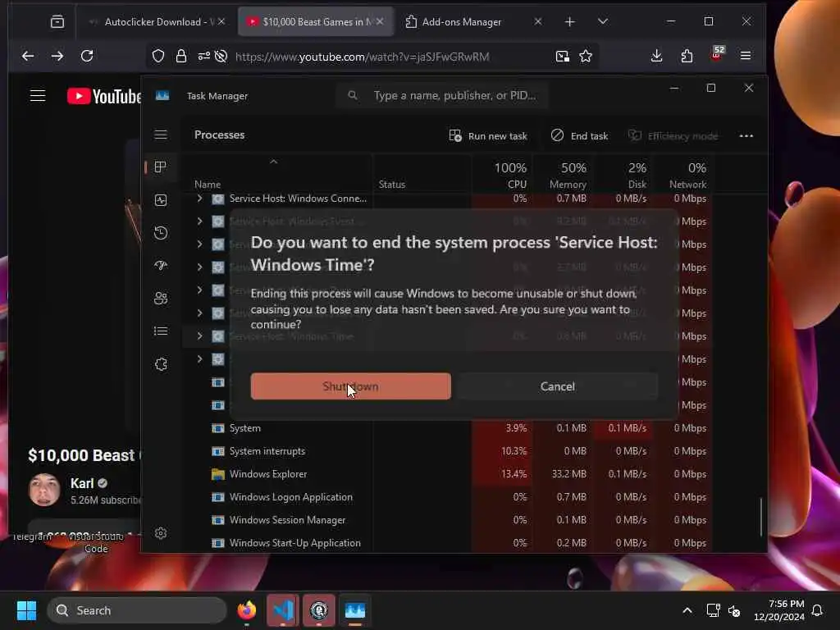Click the End task button
This screenshot has width=840, height=630.
579,136
